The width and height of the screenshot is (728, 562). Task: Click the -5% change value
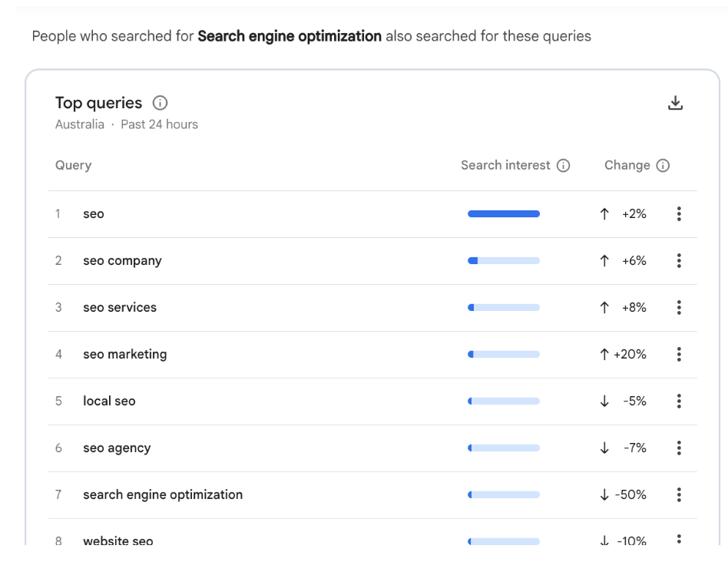click(x=634, y=401)
